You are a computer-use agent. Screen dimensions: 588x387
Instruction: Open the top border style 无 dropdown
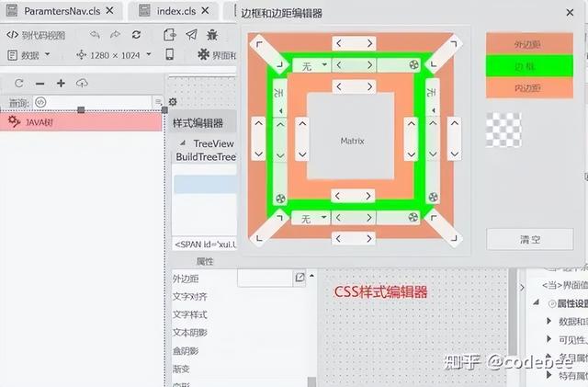coord(311,65)
